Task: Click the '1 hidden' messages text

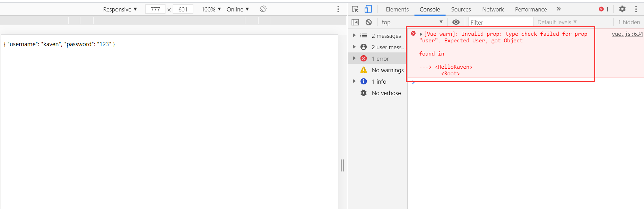Action: point(629,22)
